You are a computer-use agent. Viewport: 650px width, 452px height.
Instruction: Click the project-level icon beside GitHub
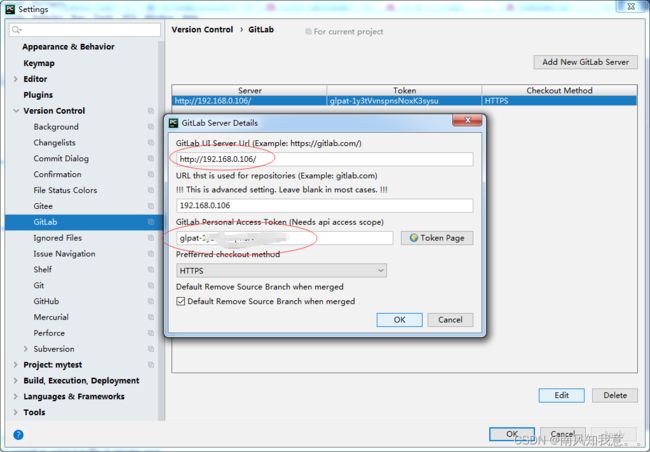pyautogui.click(x=151, y=301)
